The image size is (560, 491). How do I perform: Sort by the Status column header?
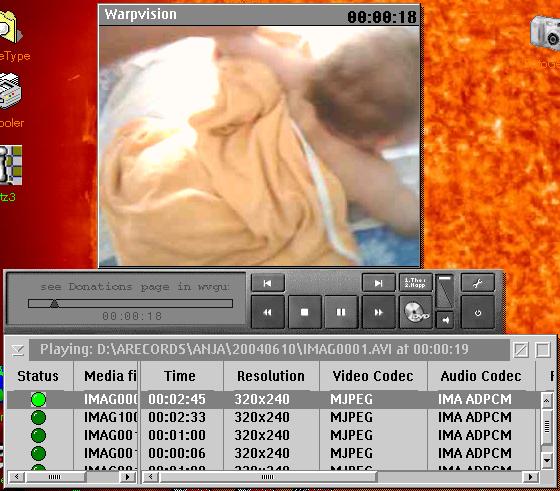[x=38, y=376]
